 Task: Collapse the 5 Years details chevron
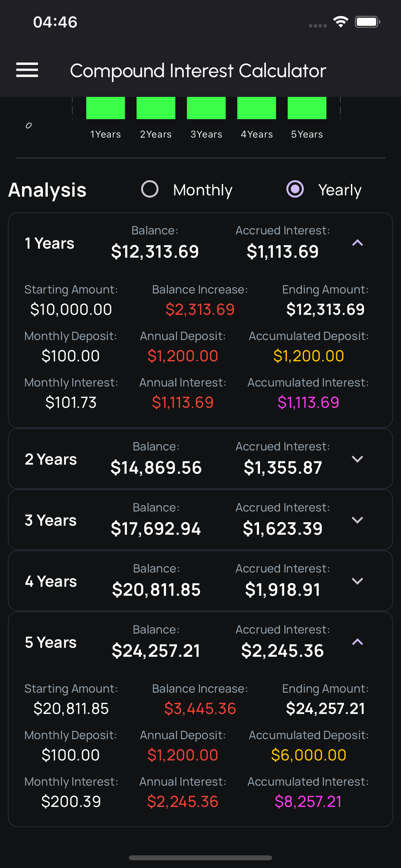click(x=357, y=642)
